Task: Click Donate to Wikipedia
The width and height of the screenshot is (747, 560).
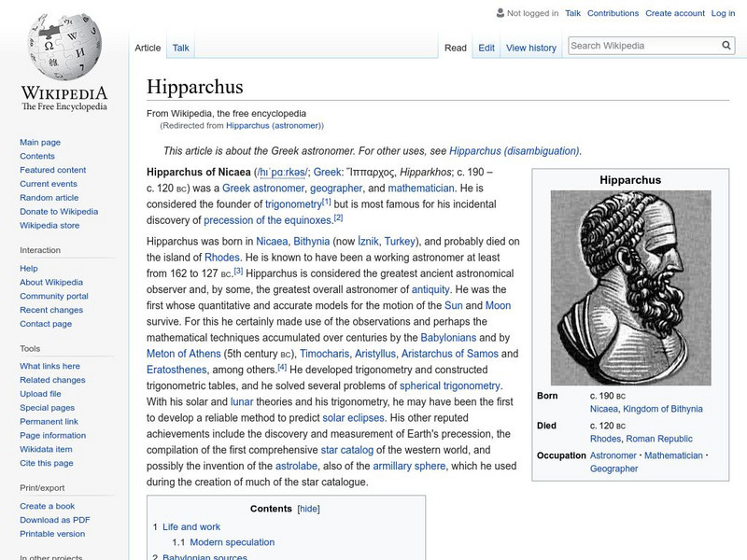Action: 59,211
